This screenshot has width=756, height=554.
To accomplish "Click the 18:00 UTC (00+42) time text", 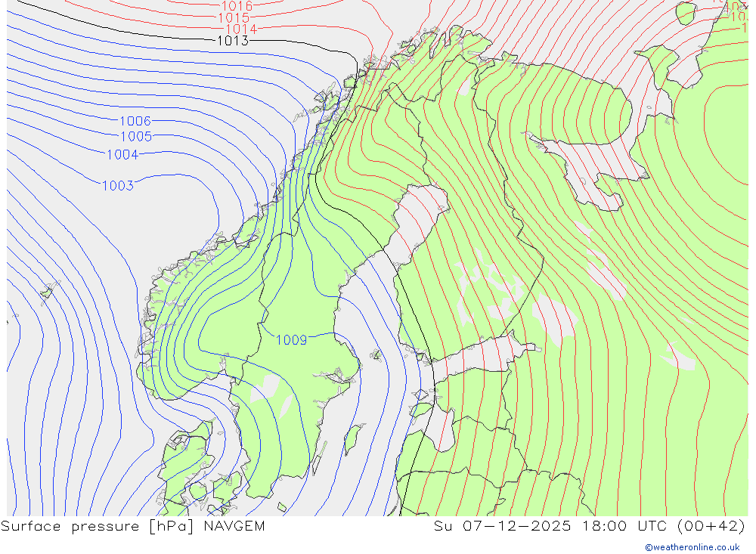I will [x=664, y=526].
